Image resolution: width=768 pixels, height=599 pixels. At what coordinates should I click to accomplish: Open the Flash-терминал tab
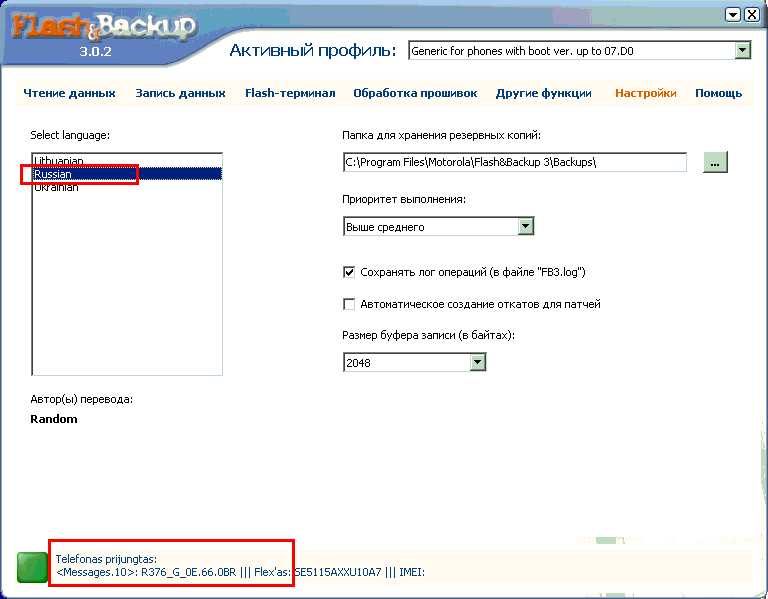click(290, 93)
